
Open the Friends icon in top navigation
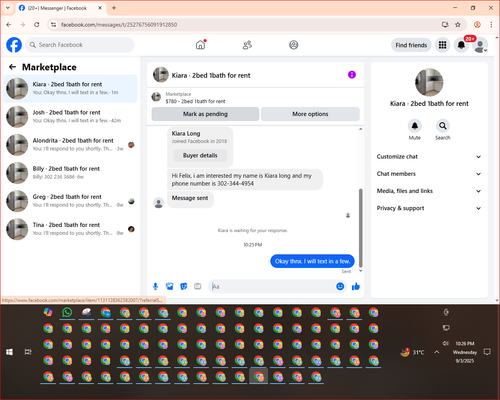point(247,45)
